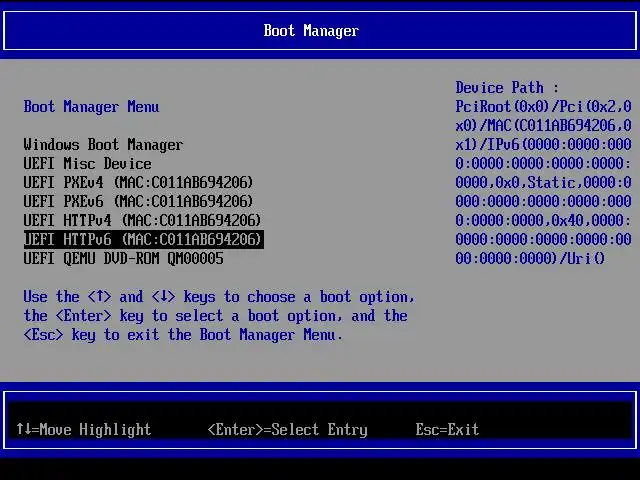Image resolution: width=640 pixels, height=480 pixels.
Task: Click the Boot Manager title text
Action: click(x=311, y=31)
